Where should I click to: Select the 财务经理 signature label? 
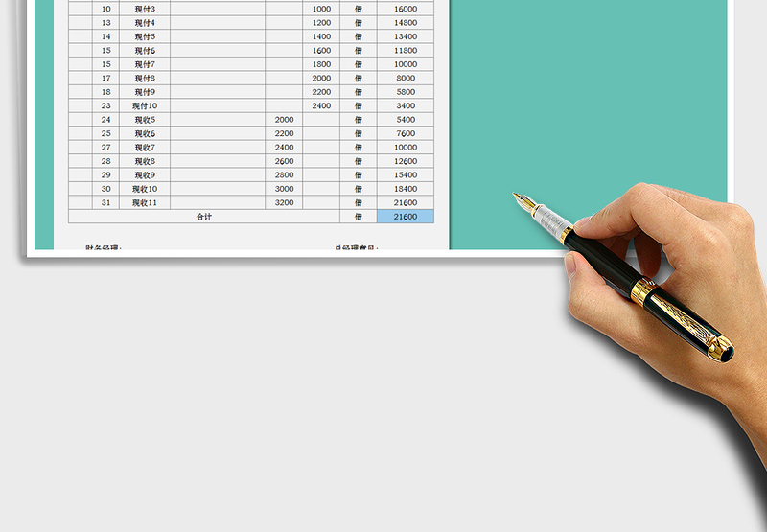[x=104, y=247]
